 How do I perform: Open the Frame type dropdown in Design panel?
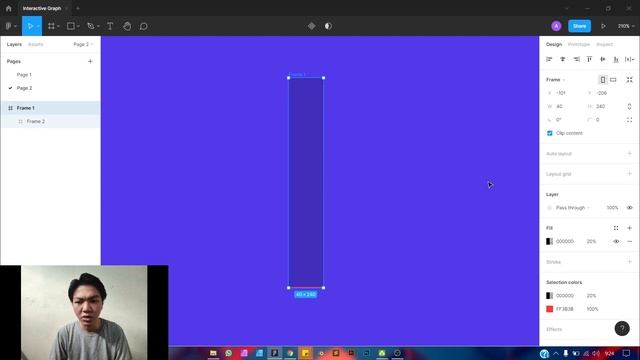(x=556, y=80)
